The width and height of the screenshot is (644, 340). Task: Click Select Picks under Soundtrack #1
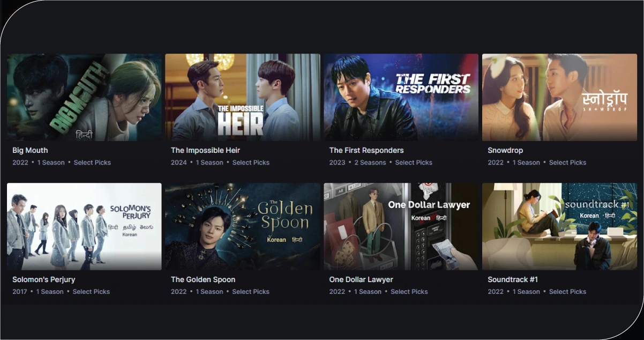[567, 292]
